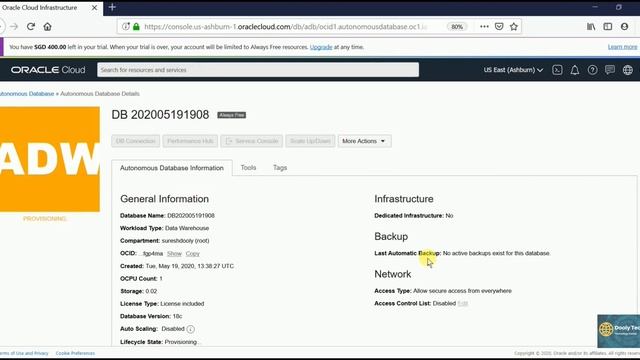The height and width of the screenshot is (360, 640).
Task: Reset the 80% zoom level indicator
Action: (457, 27)
